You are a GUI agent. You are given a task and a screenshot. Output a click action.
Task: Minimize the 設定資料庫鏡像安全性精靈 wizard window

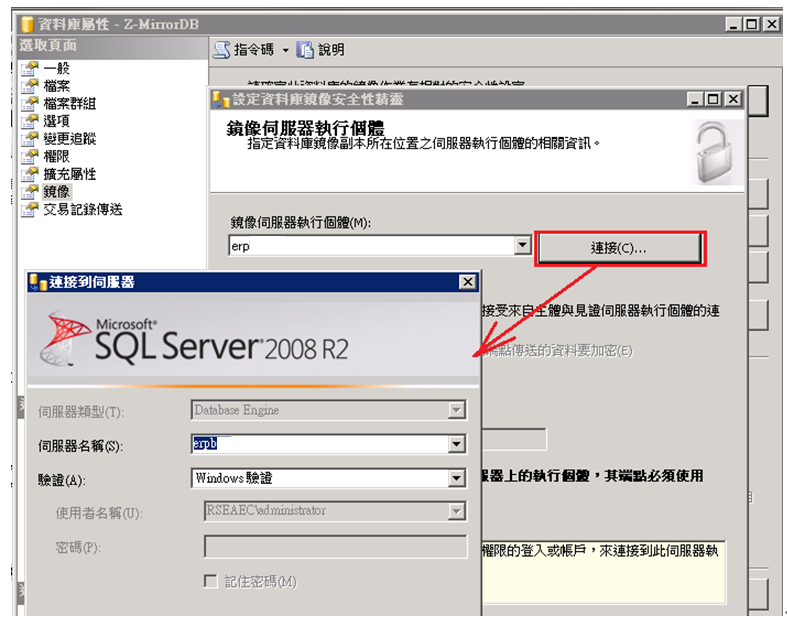pos(695,99)
